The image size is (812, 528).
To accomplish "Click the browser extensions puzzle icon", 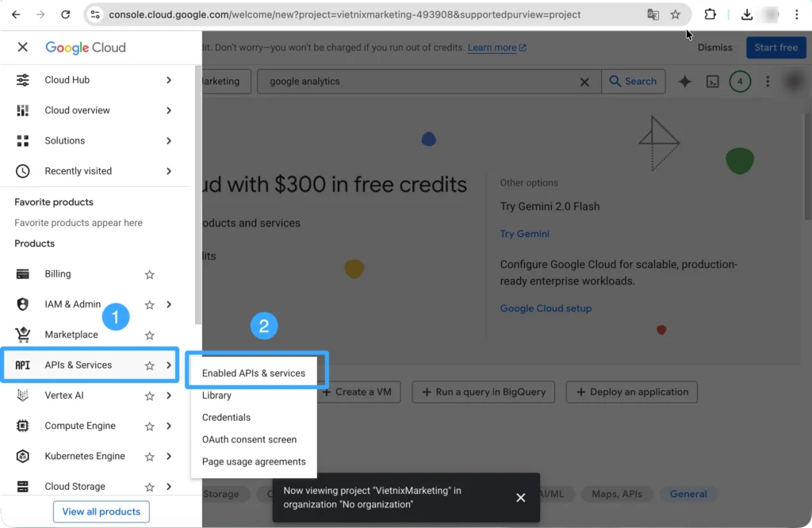I will (x=710, y=14).
